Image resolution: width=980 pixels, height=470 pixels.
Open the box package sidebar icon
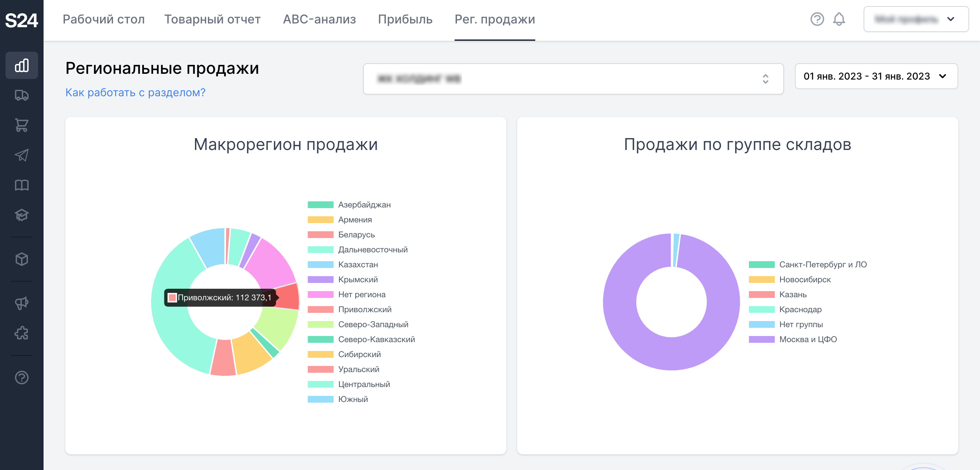22,259
